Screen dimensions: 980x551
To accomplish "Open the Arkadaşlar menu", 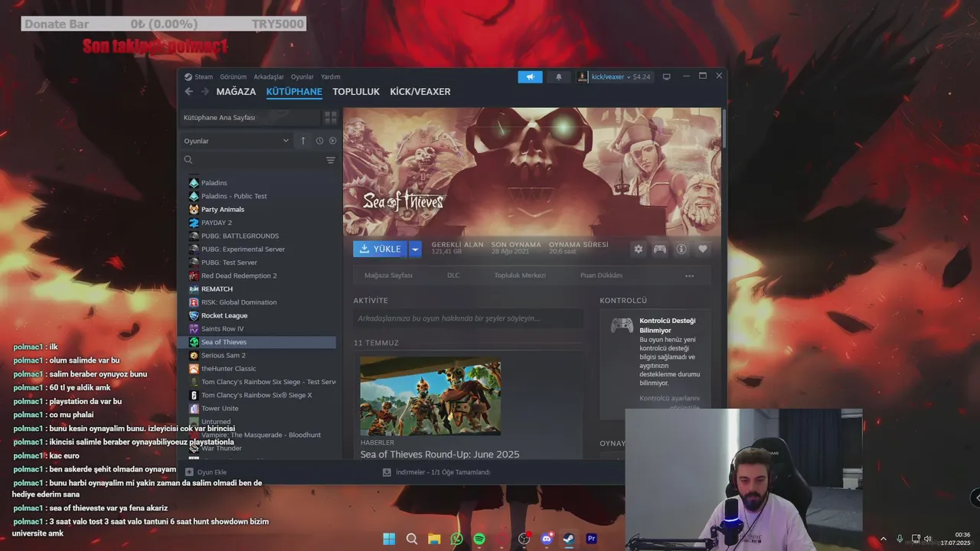I will coord(269,77).
